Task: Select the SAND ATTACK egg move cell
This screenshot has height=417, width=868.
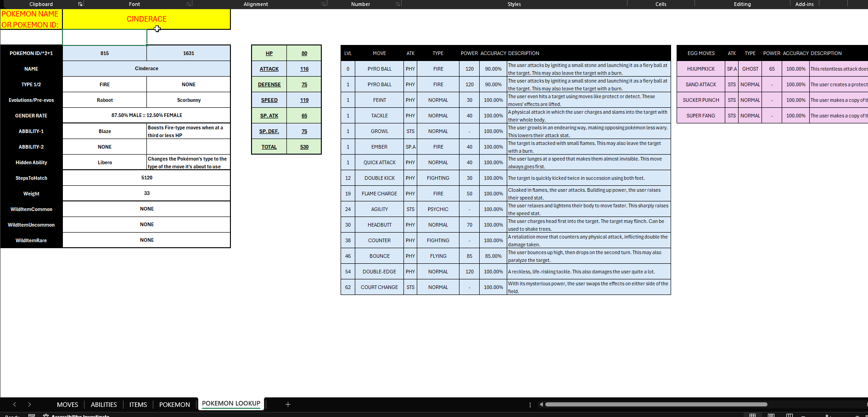Action: pyautogui.click(x=700, y=84)
